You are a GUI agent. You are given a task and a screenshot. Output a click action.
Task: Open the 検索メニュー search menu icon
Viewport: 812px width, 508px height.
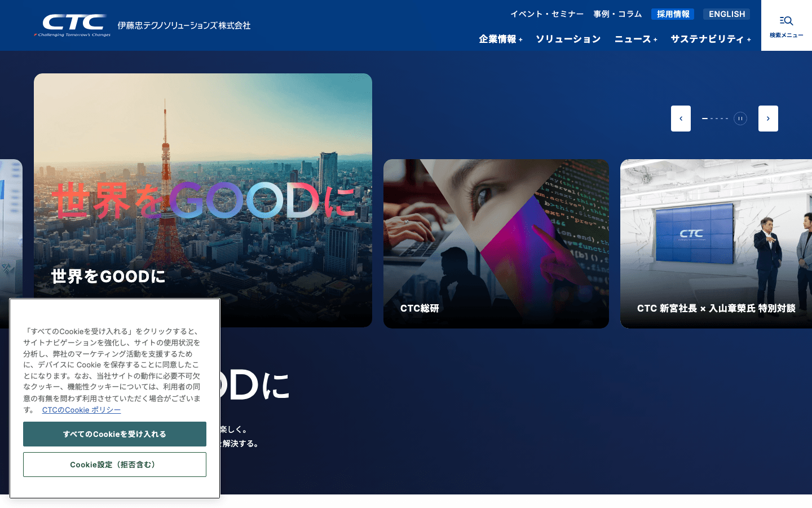coord(787,25)
